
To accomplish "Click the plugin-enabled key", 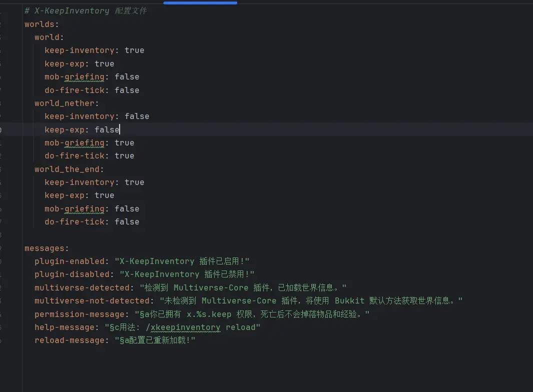I will pos(69,261).
